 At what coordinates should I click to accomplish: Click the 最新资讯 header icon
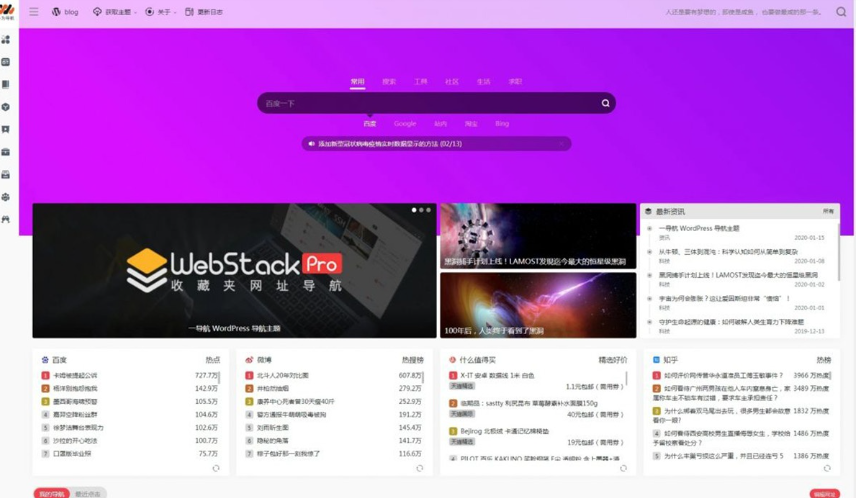pyautogui.click(x=648, y=211)
